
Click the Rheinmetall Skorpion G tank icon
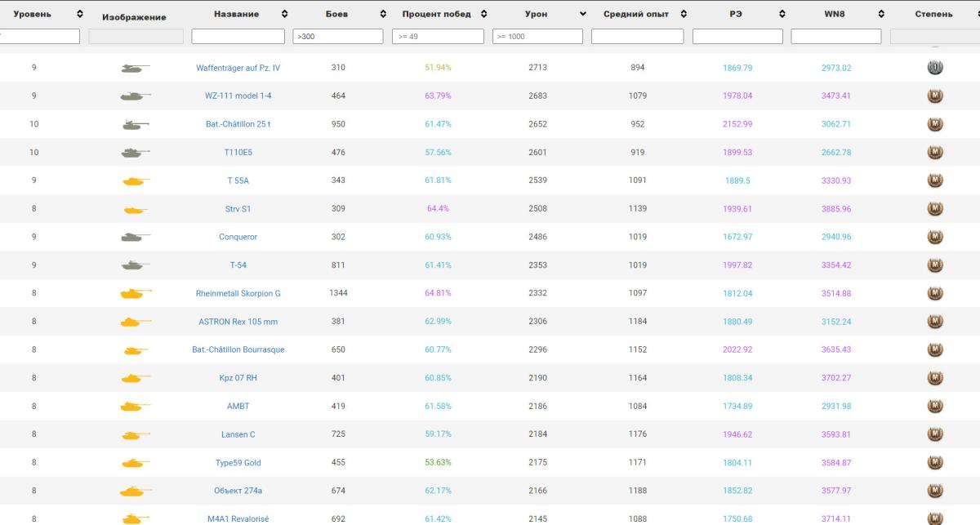[x=136, y=294]
